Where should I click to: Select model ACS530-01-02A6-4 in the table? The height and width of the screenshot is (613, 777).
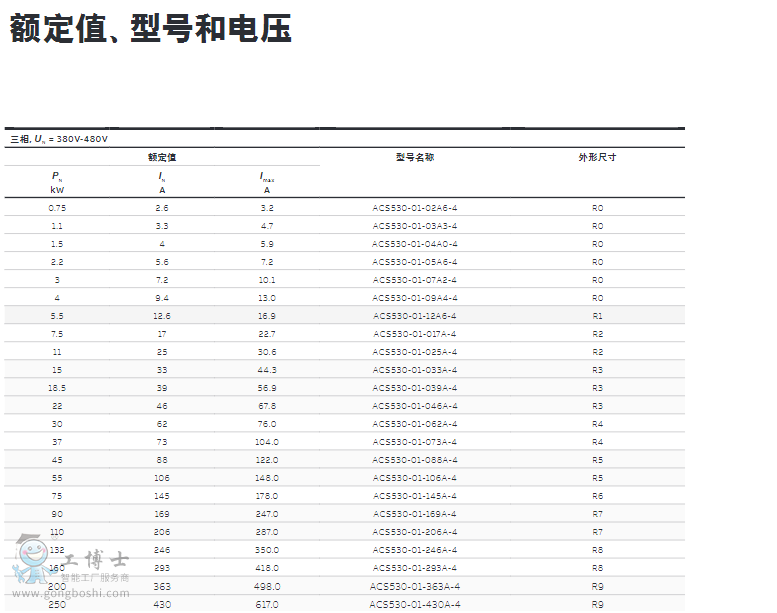point(414,208)
